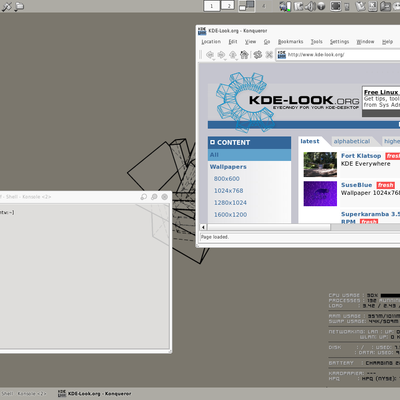This screenshot has width=400, height=400.
Task: Select the 'latest' tab on KDE-Look page
Action: pos(310,141)
